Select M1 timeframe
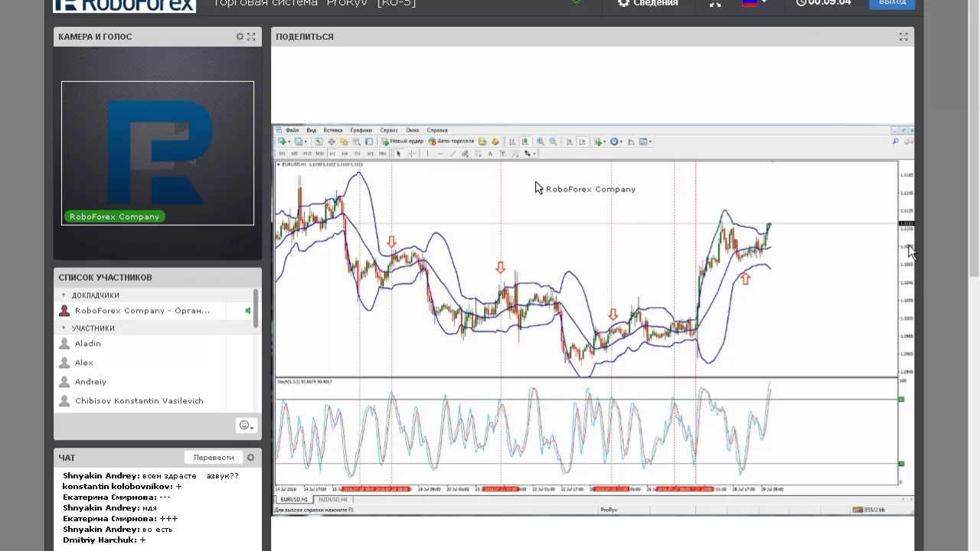This screenshot has width=980, height=551. (x=283, y=154)
